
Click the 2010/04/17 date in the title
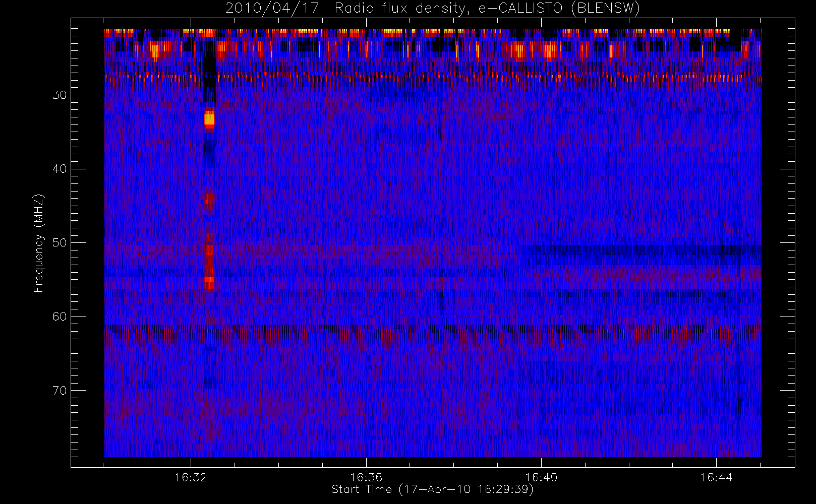[272, 8]
